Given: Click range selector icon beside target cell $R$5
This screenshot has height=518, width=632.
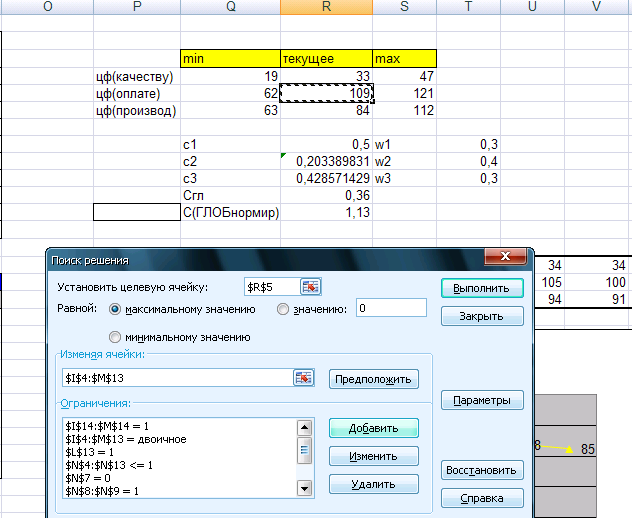Looking at the screenshot, I should (x=312, y=288).
